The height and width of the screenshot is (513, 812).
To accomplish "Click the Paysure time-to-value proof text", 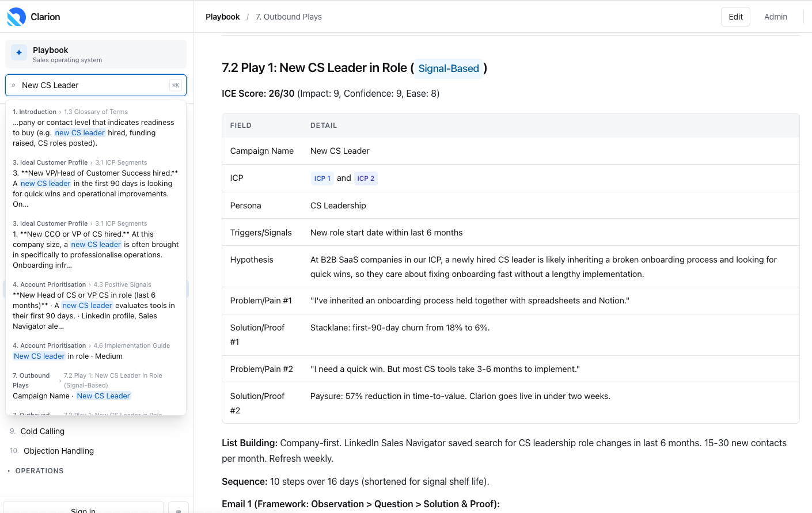I will 460,396.
